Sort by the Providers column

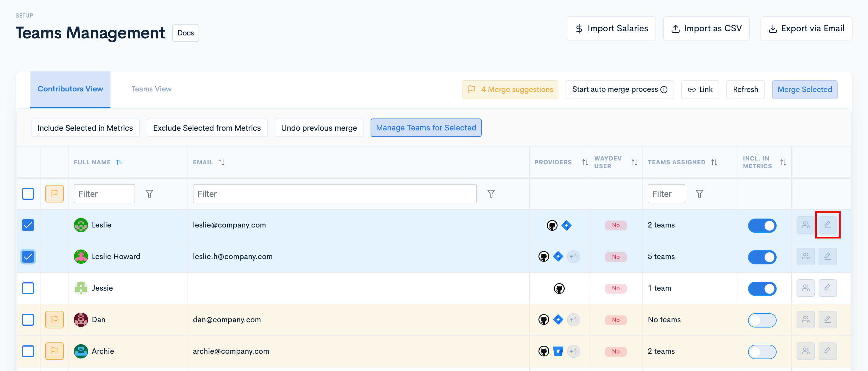[x=585, y=162]
